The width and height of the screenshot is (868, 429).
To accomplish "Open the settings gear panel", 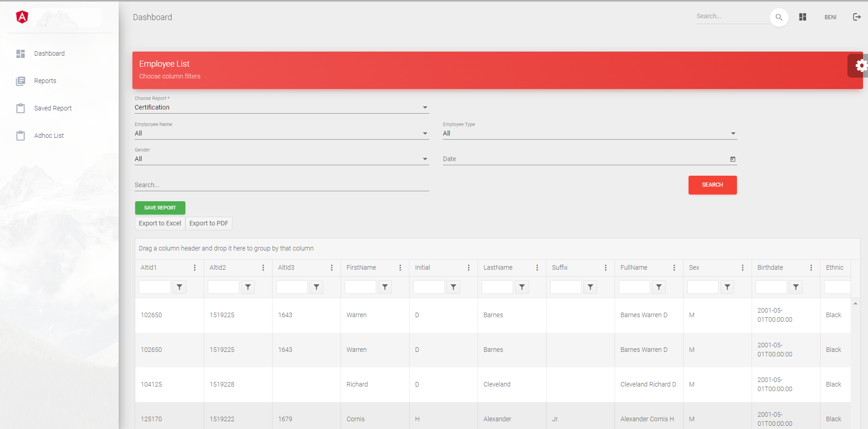I will (861, 66).
